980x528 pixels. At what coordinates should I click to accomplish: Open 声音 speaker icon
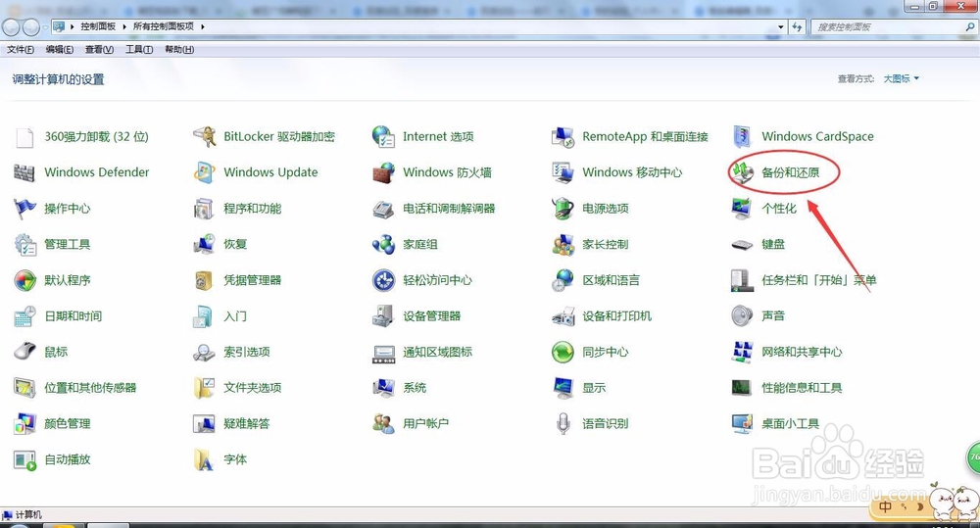pyautogui.click(x=742, y=316)
